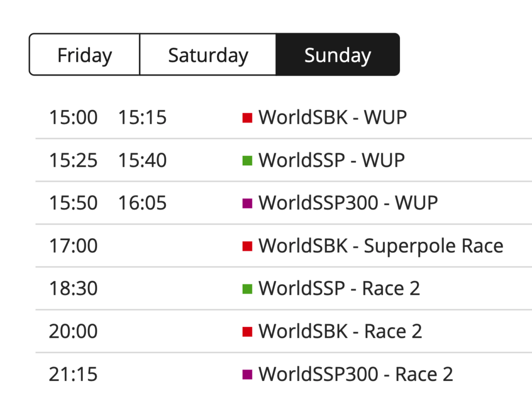This screenshot has height=408, width=532.
Task: Click green marker beside WorldSSP - Race 2
Action: (x=247, y=289)
